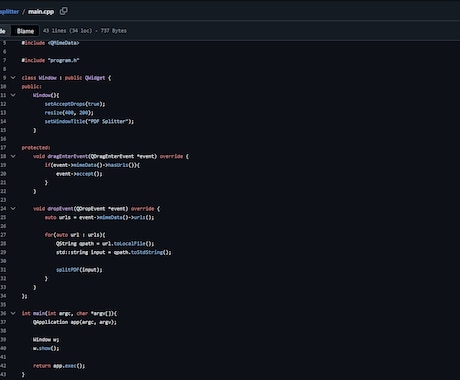
Task: Click the if(event->mimeData()->hasUrls()){ line
Action: click(x=92, y=165)
